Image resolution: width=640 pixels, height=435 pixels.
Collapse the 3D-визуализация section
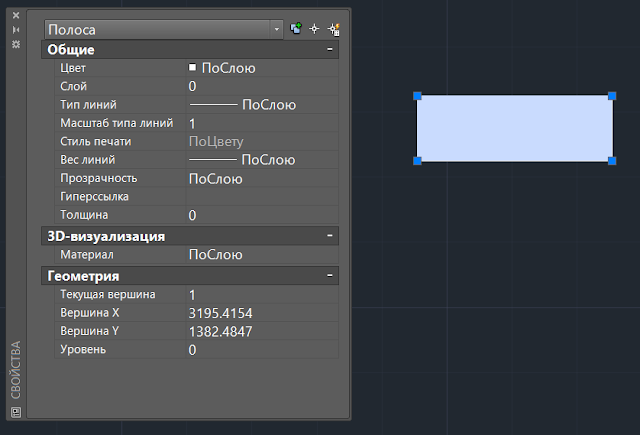329,236
